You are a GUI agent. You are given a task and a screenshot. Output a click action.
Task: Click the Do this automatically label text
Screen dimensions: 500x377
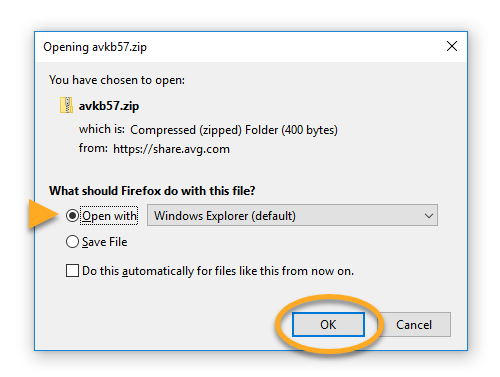click(218, 271)
